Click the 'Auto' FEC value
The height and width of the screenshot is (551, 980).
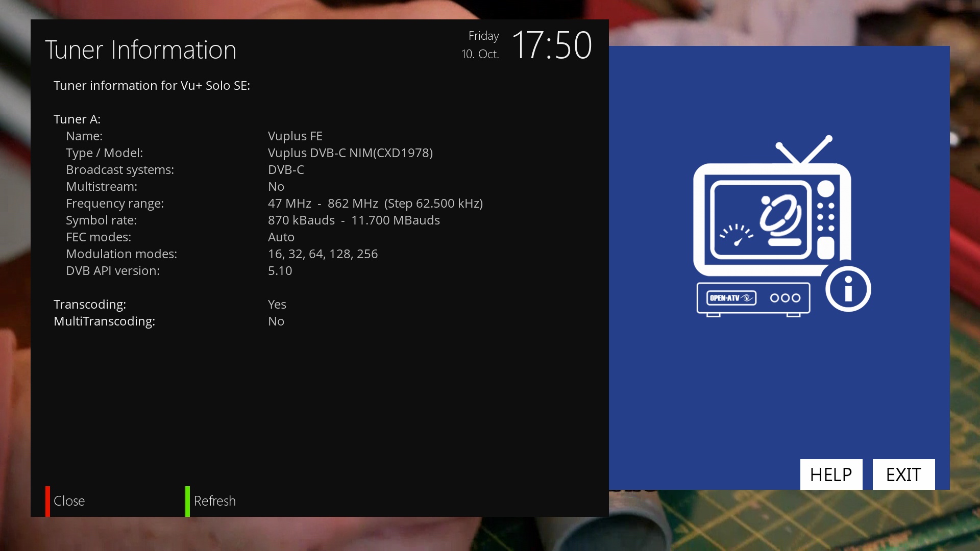pos(281,237)
